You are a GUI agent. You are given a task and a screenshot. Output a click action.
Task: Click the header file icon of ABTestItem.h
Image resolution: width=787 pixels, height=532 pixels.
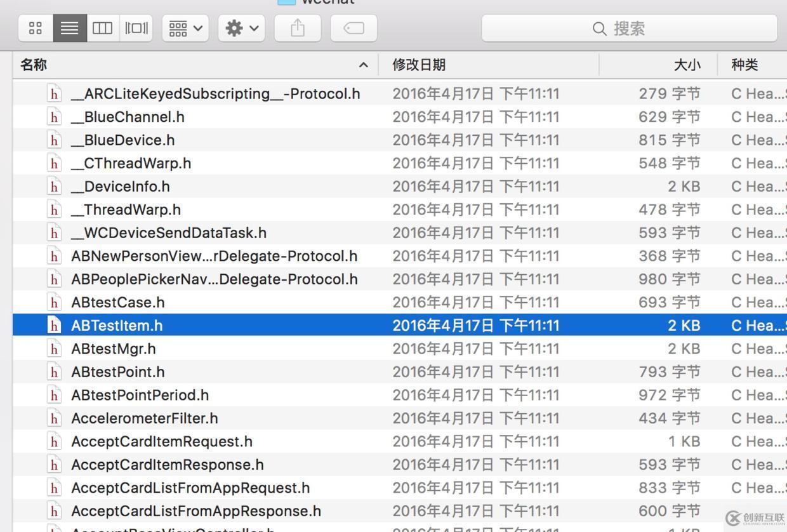55,325
